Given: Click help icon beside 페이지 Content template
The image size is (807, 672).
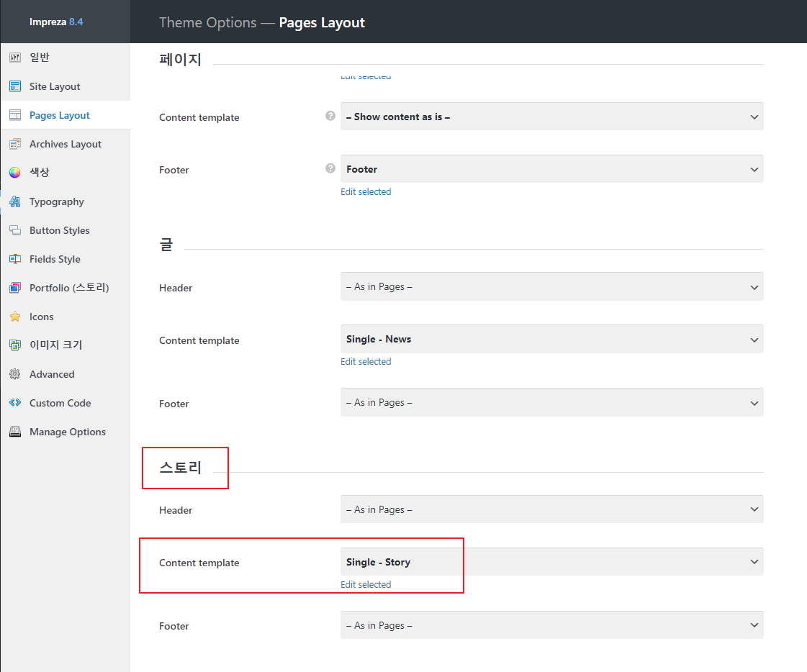Looking at the screenshot, I should click(x=330, y=116).
